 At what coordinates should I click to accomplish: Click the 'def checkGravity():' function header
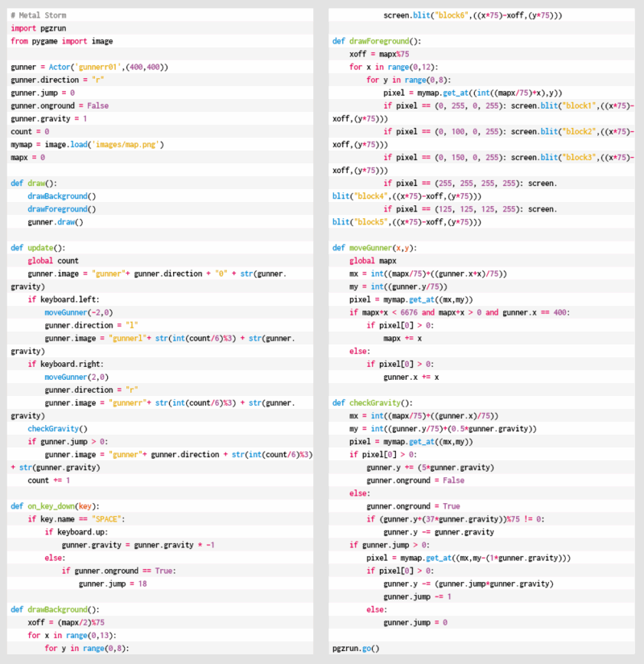(x=372, y=402)
